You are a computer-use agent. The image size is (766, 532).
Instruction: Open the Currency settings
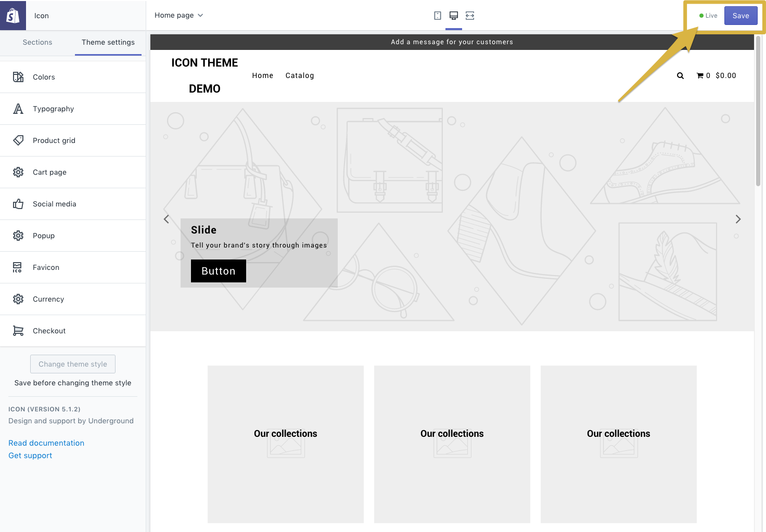[48, 299]
